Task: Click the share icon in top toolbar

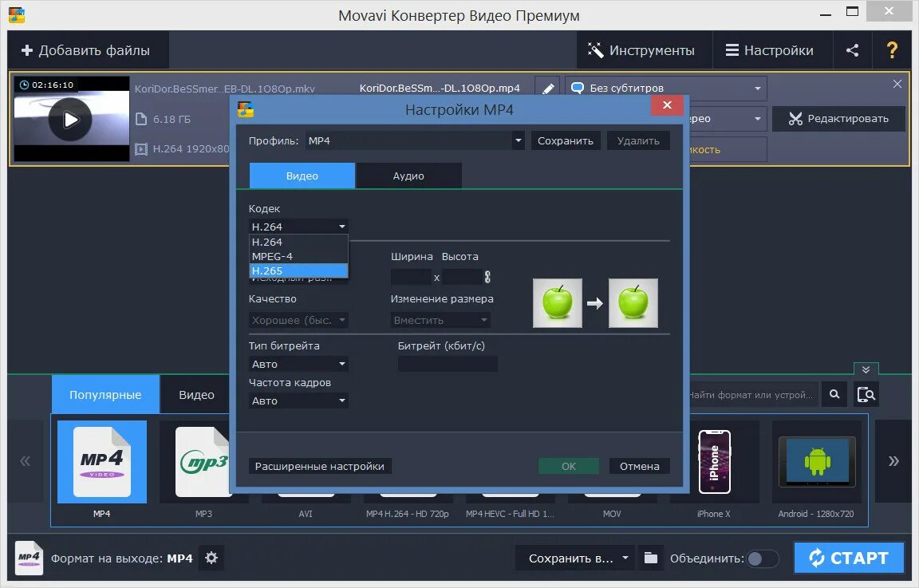Action: 852,50
